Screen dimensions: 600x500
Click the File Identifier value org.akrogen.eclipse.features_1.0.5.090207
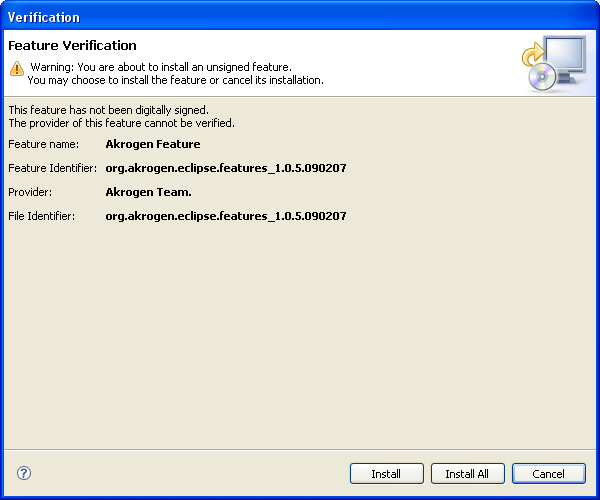pos(226,216)
